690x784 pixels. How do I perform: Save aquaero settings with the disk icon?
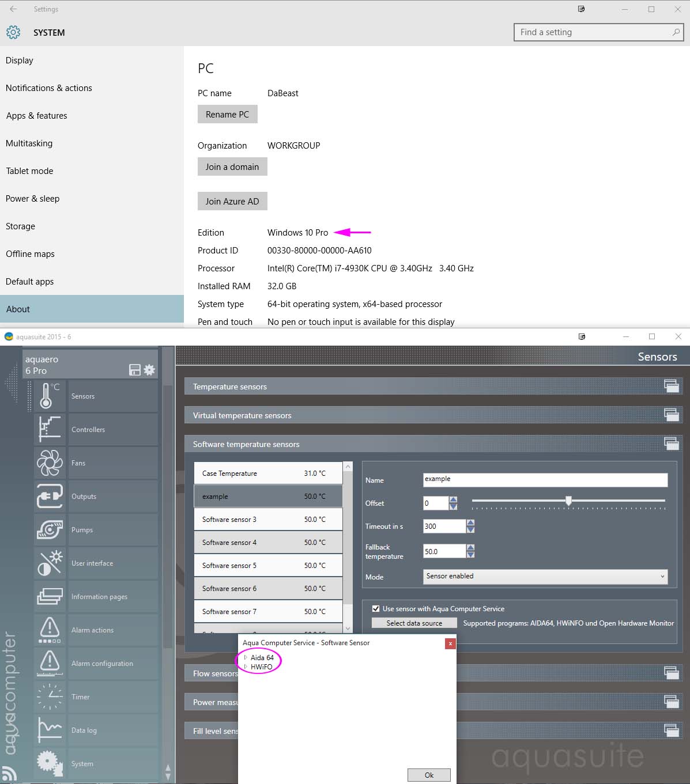(x=135, y=370)
